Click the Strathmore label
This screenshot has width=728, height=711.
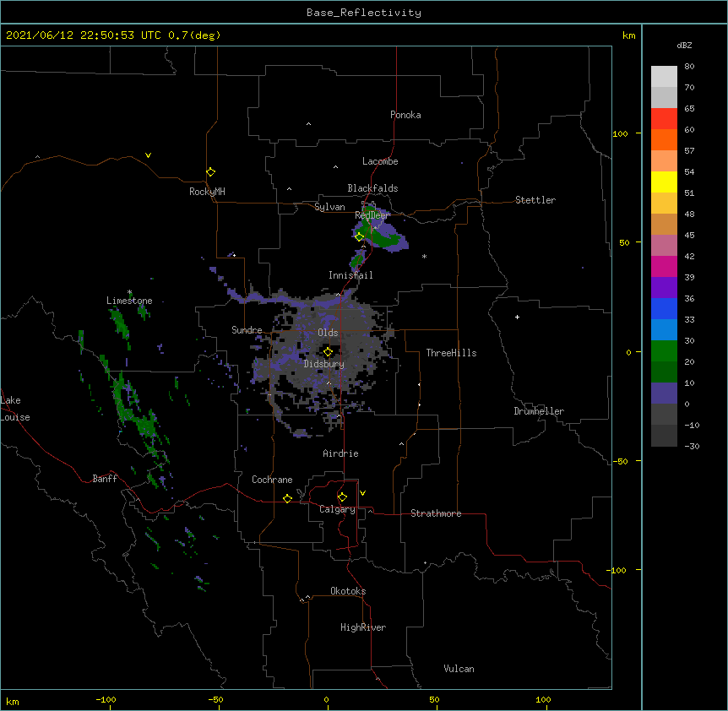point(436,513)
